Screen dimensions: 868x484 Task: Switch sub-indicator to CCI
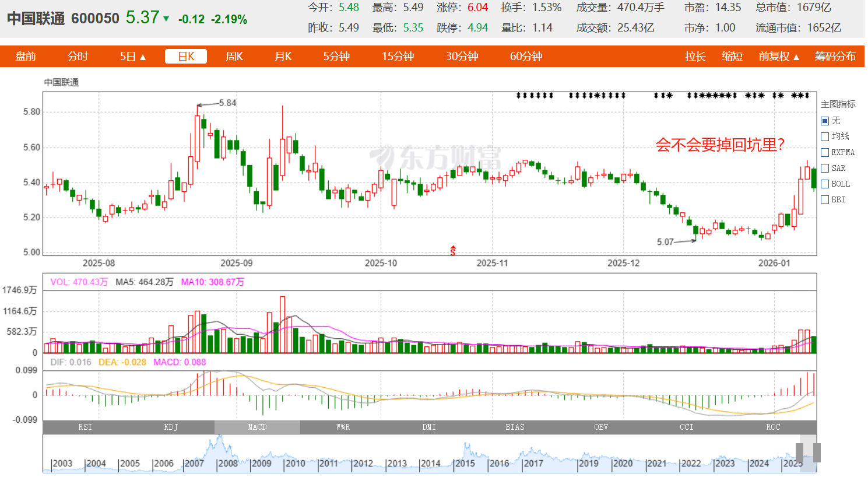coord(687,427)
